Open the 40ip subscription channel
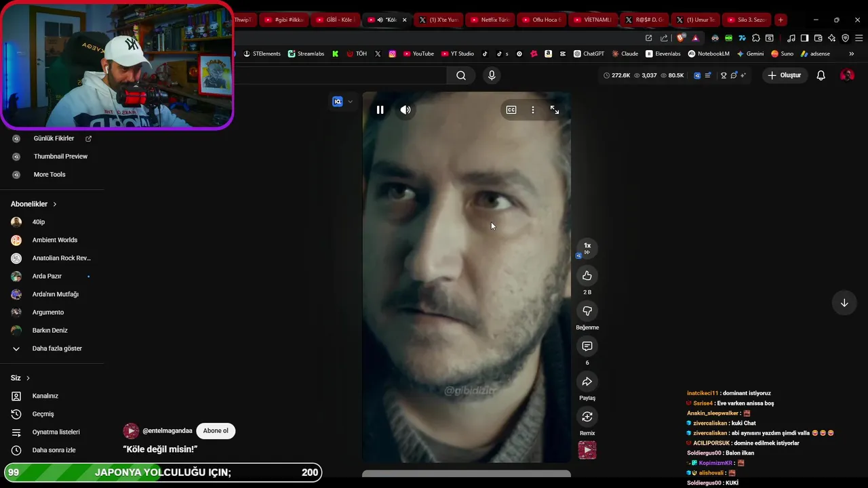The image size is (868, 488). click(x=39, y=222)
